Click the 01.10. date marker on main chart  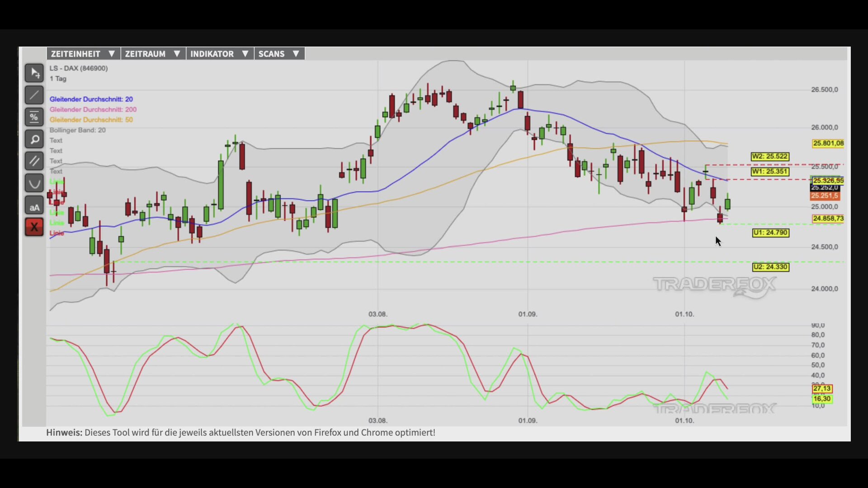point(684,314)
